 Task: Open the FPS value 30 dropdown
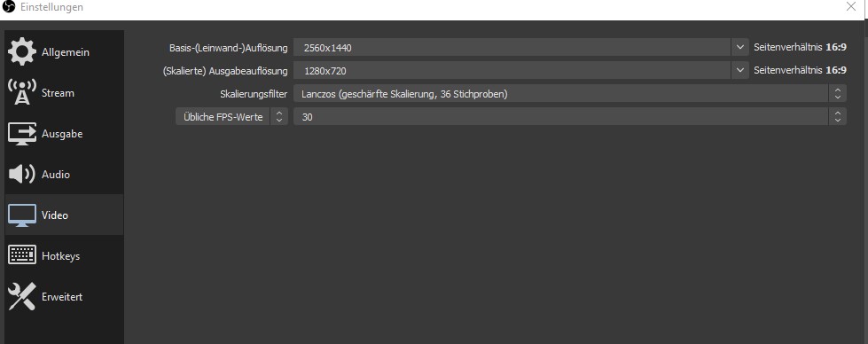click(569, 116)
